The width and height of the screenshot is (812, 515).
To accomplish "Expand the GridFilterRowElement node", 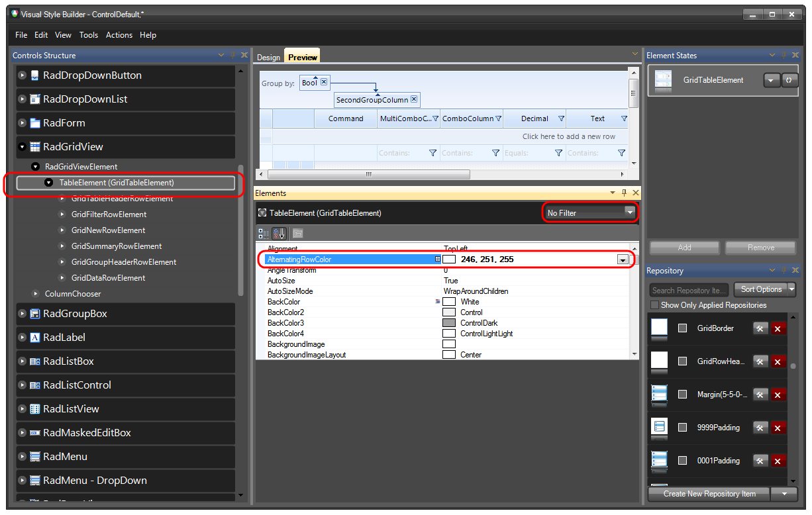I will [63, 214].
